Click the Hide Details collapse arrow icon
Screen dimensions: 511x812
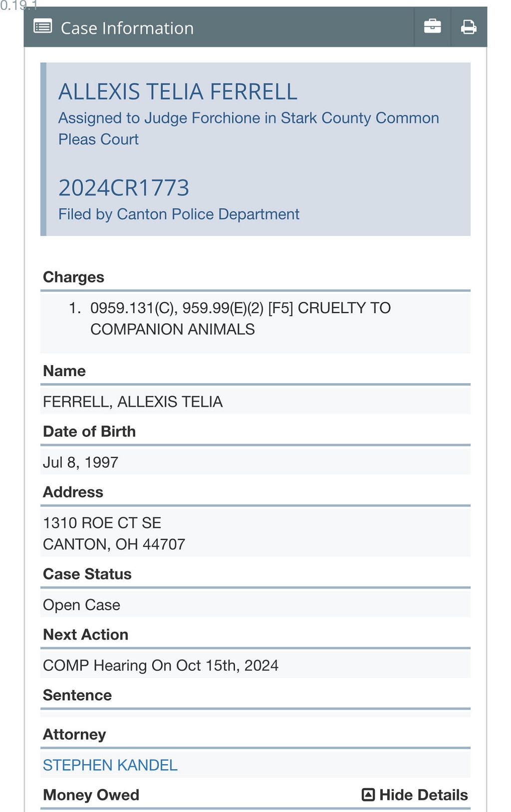tap(368, 795)
